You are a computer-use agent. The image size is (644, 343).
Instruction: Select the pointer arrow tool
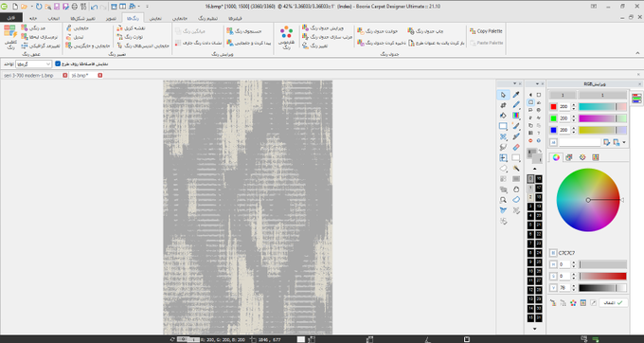pos(503,95)
